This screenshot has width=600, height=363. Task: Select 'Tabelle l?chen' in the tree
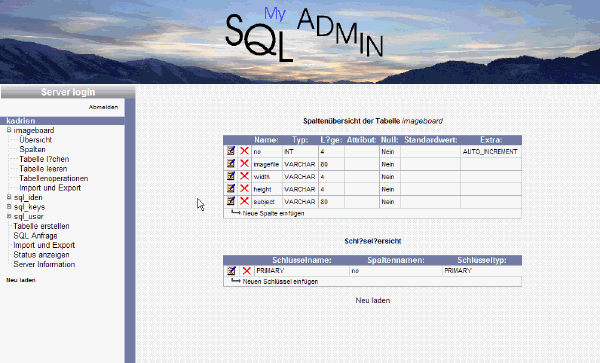pos(44,159)
